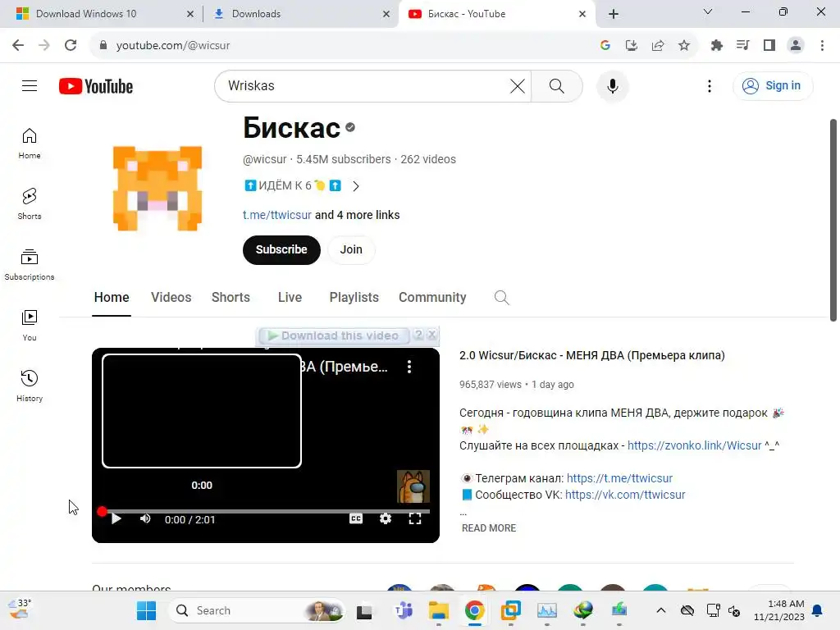Open the vk.com/ttwicsur link
Image resolution: width=840 pixels, height=630 pixels.
click(x=625, y=495)
